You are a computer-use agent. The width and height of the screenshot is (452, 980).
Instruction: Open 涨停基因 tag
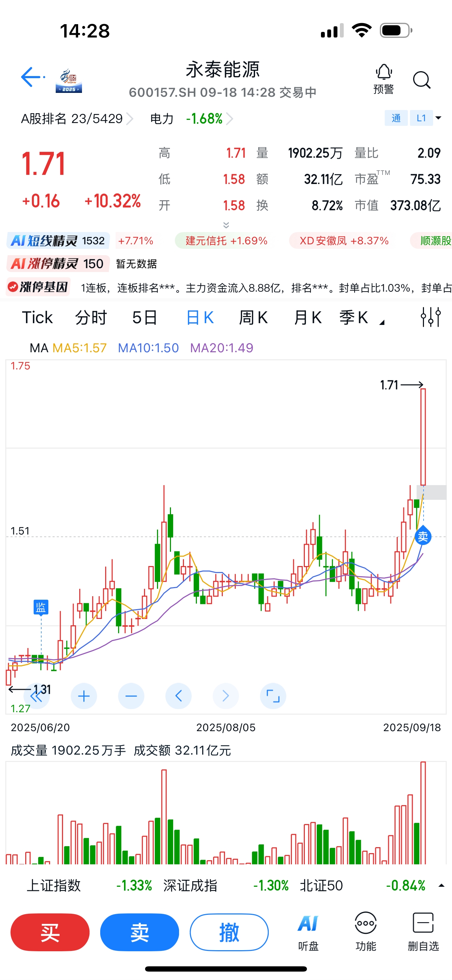pyautogui.click(x=39, y=287)
